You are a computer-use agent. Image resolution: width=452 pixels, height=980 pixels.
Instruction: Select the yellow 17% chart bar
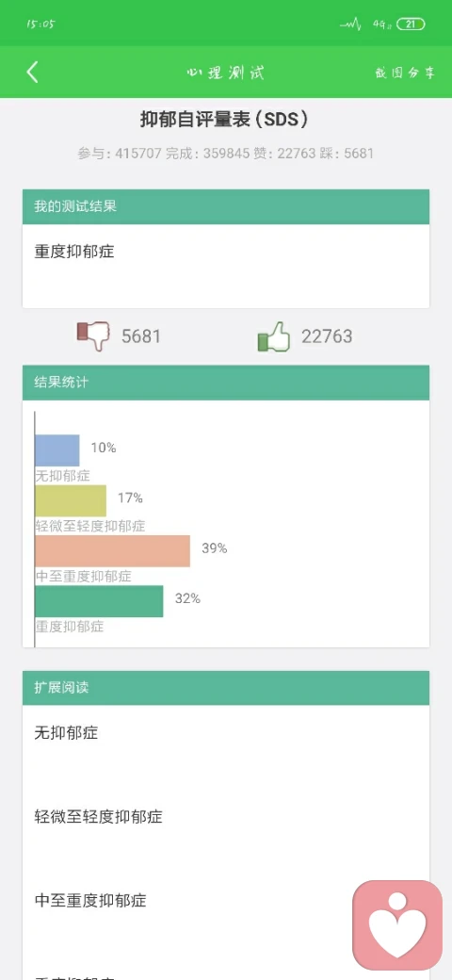[x=71, y=500]
